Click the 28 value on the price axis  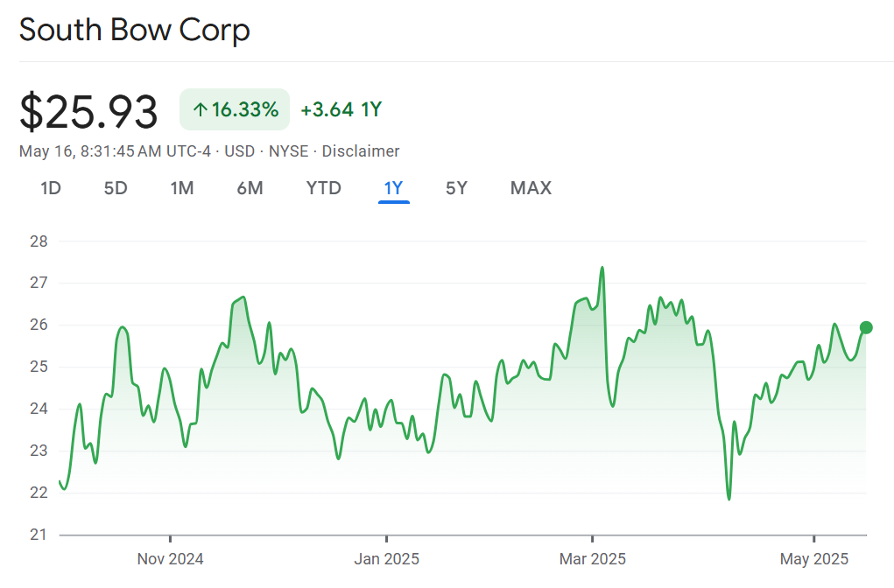pyautogui.click(x=39, y=241)
